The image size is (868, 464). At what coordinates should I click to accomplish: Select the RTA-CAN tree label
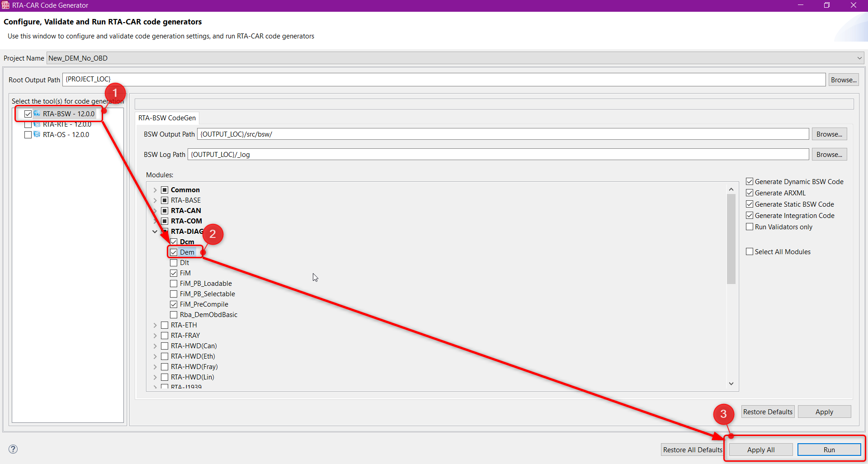click(x=186, y=211)
